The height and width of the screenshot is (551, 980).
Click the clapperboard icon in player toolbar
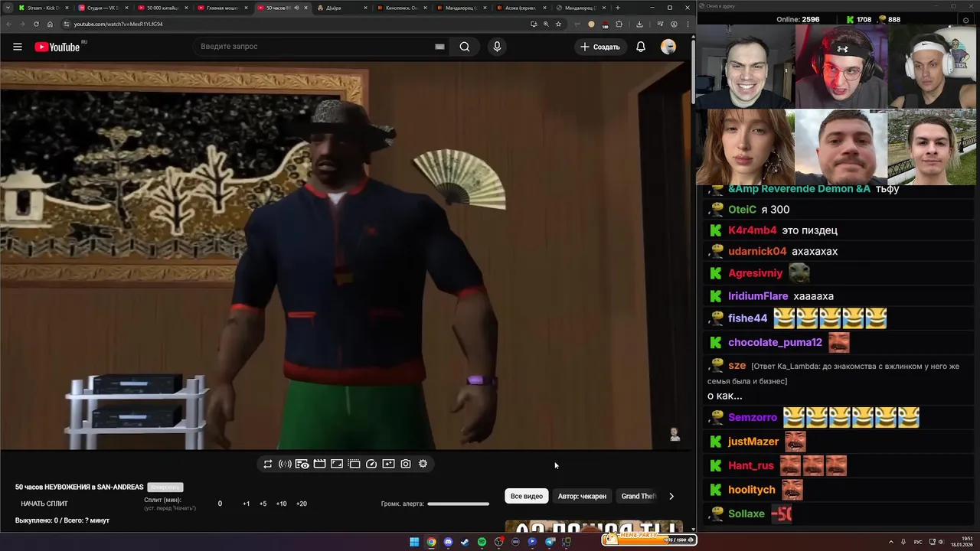(x=319, y=464)
